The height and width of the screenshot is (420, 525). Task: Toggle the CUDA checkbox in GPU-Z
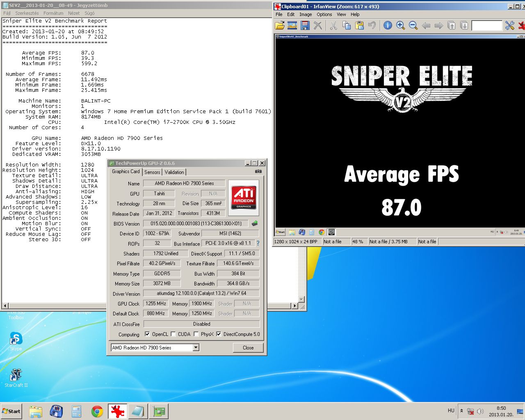[x=173, y=334]
